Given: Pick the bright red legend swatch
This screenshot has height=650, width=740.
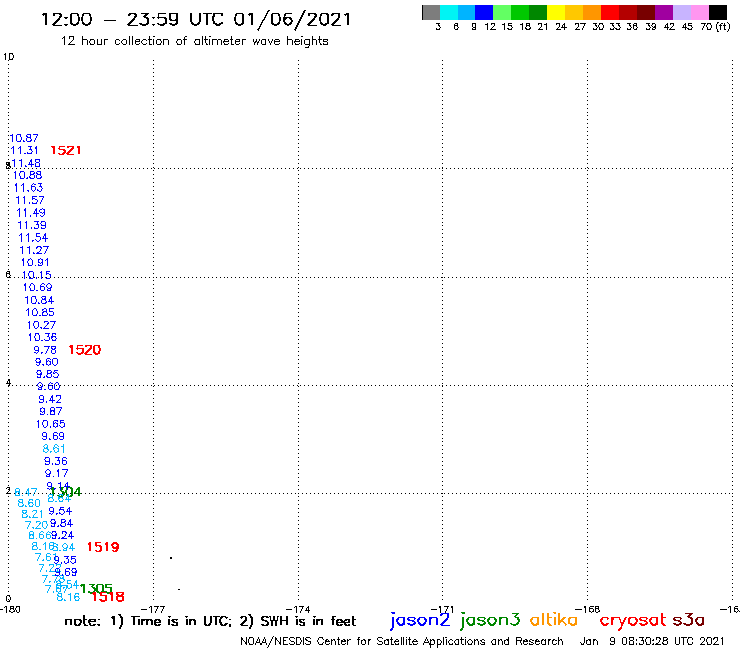Looking at the screenshot, I should pos(610,12).
